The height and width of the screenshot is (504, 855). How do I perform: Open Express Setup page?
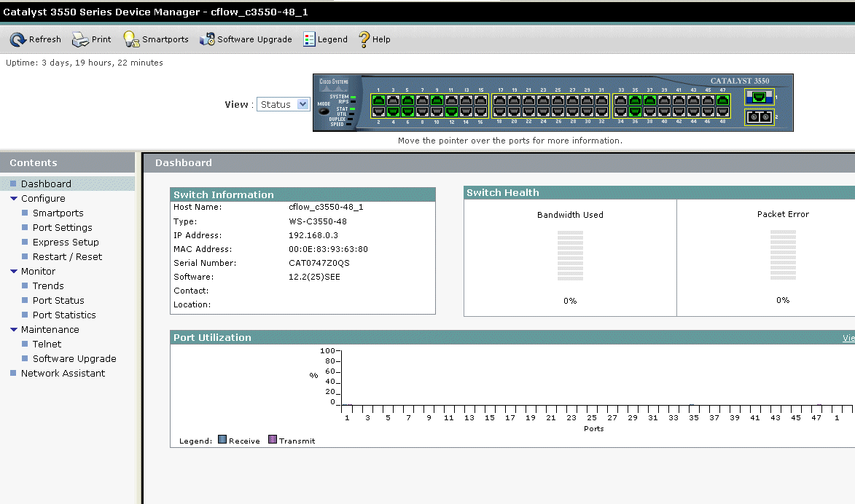66,242
